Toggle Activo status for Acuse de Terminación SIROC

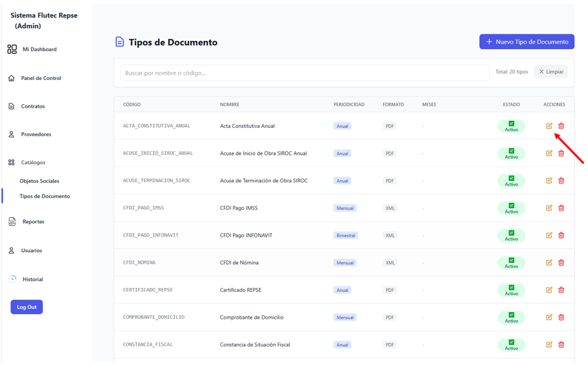511,181
